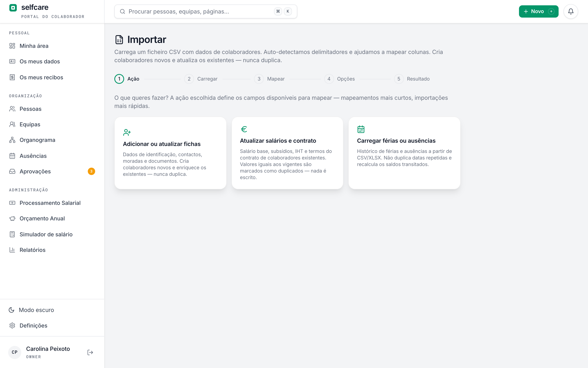
Task: Open Orçamento Anual page
Action: [x=52, y=219]
